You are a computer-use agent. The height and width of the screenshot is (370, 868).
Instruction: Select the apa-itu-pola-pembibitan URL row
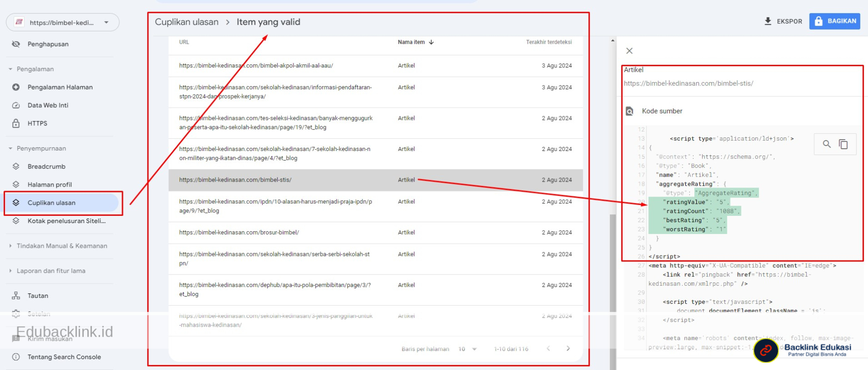tap(376, 290)
